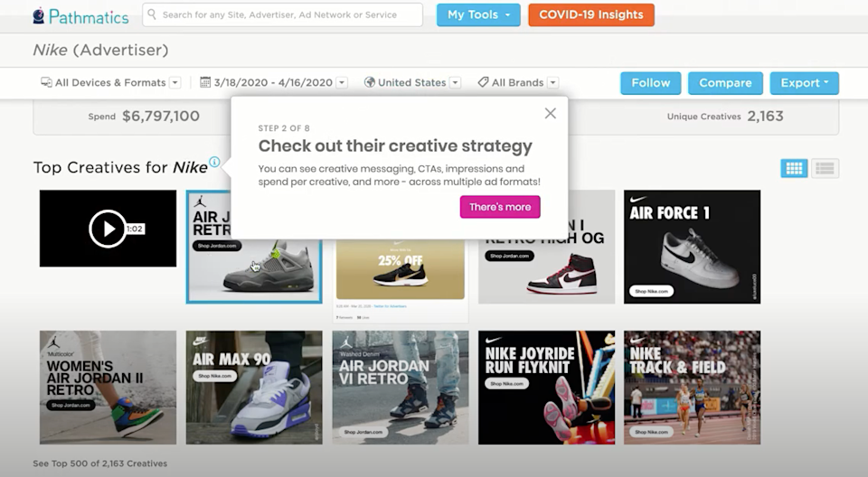Play the 1:02 video creative
This screenshot has width=868, height=477.
(108, 229)
